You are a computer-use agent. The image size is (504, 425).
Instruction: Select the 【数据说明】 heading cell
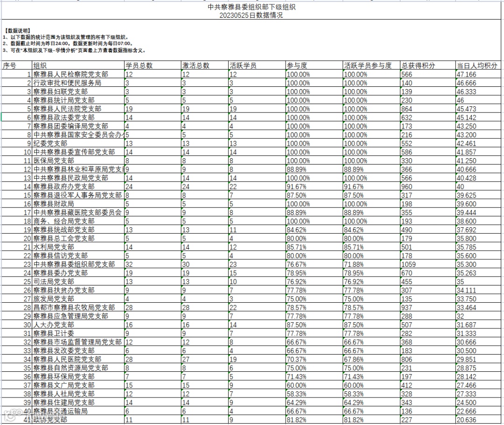point(17,30)
